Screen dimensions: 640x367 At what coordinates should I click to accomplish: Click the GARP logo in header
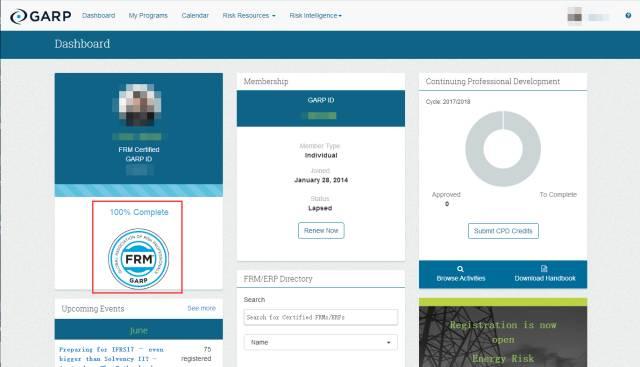coord(40,16)
